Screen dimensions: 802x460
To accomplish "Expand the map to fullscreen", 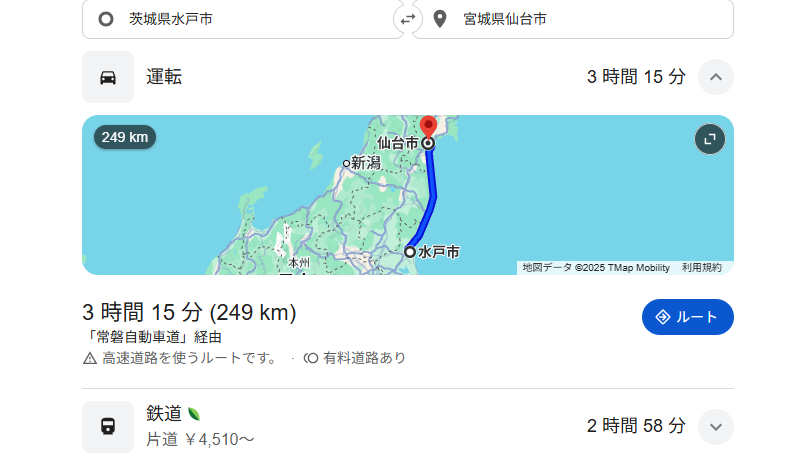I will 710,139.
